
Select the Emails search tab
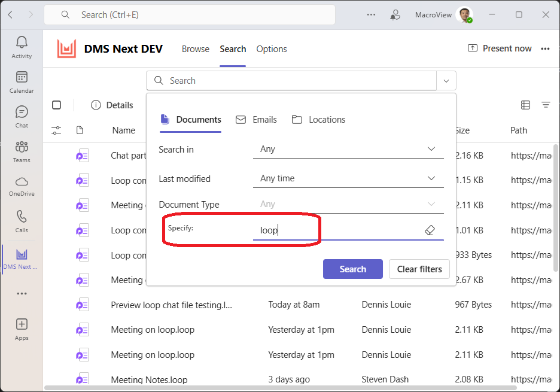coord(256,120)
